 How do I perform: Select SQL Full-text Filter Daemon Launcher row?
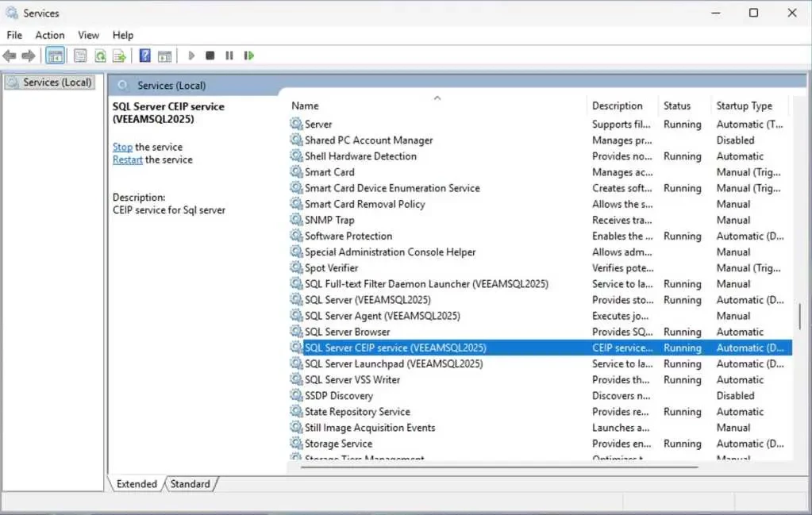tap(540, 283)
